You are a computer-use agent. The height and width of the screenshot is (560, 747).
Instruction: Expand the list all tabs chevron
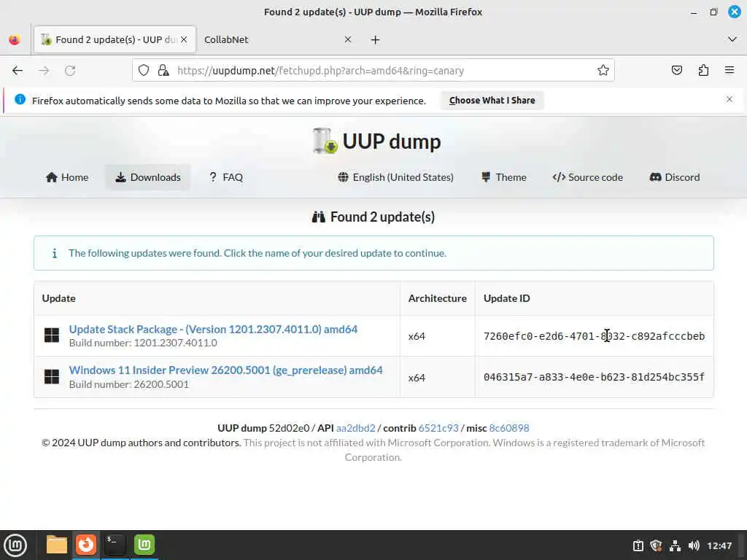click(732, 39)
